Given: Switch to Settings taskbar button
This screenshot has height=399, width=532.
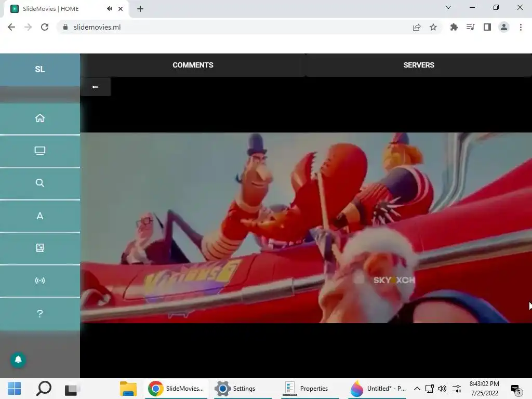Looking at the screenshot, I should tap(242, 389).
